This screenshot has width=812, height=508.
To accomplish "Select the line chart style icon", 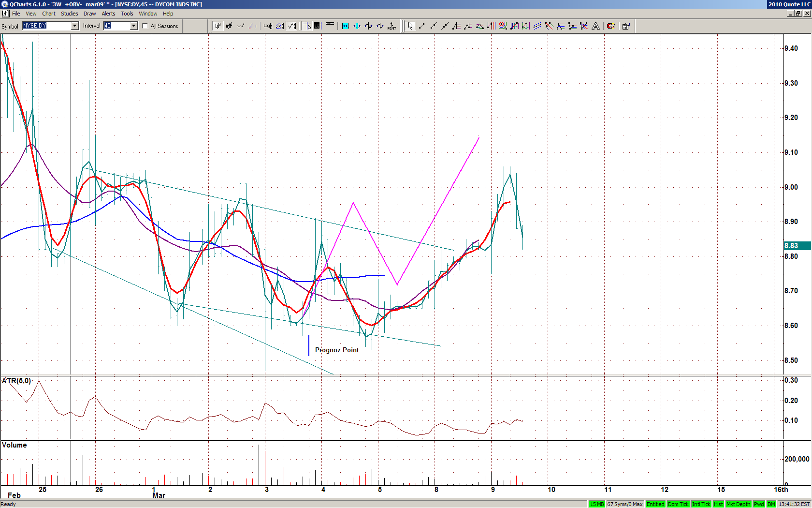I will [241, 26].
